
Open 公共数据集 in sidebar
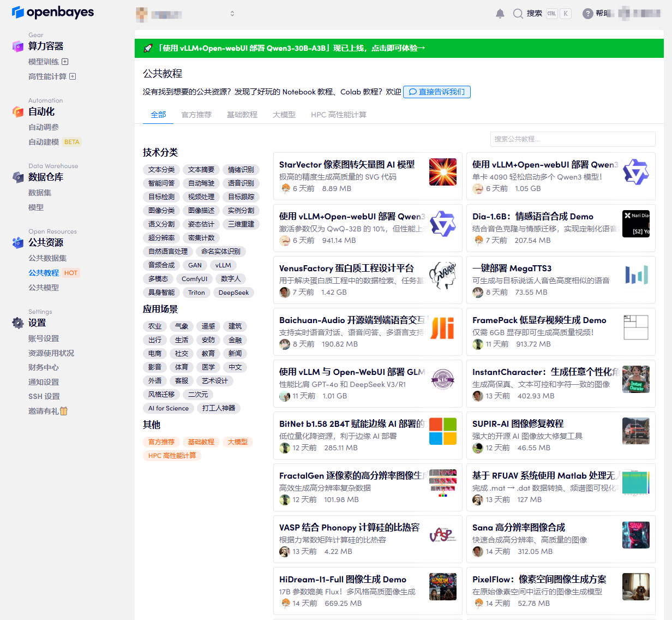click(47, 258)
